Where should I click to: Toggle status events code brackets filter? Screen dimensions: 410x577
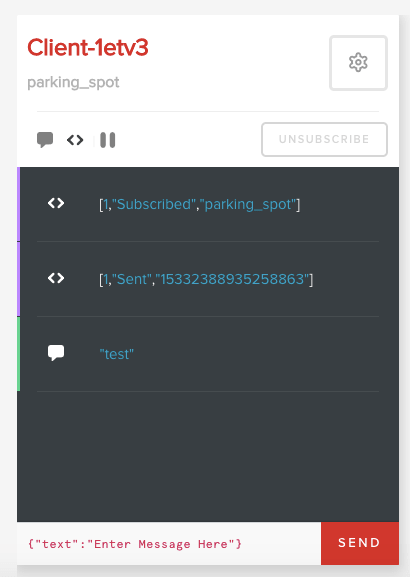point(75,140)
